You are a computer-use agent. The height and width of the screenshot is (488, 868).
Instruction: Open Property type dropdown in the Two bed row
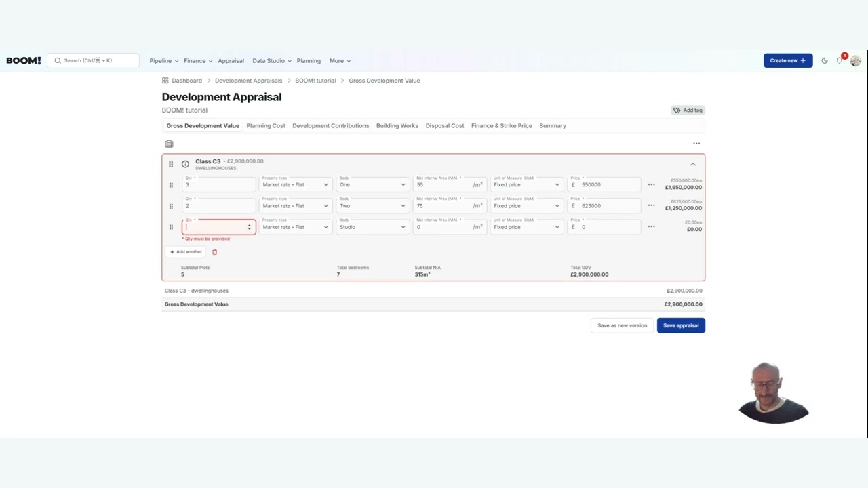tap(295, 205)
